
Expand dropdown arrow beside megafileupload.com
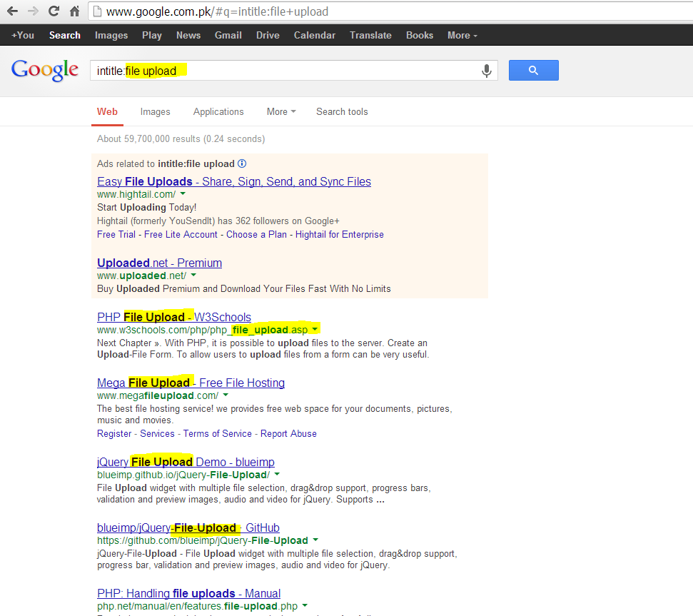point(226,395)
